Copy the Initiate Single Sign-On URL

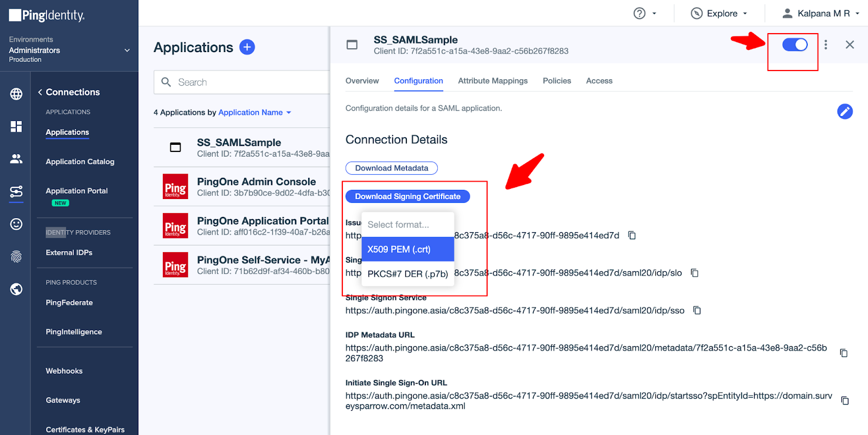(x=845, y=401)
